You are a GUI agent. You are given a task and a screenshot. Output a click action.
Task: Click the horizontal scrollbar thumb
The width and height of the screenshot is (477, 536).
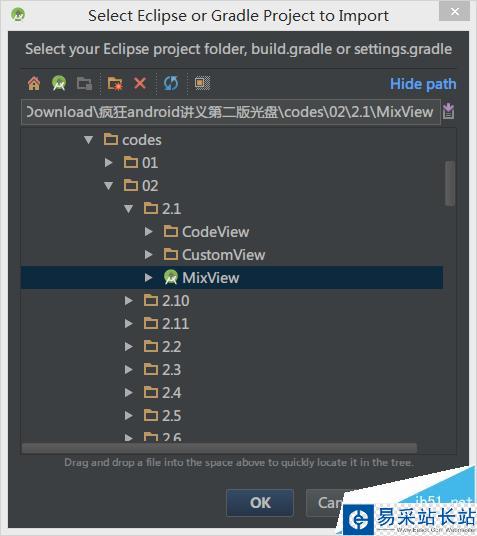click(x=219, y=448)
